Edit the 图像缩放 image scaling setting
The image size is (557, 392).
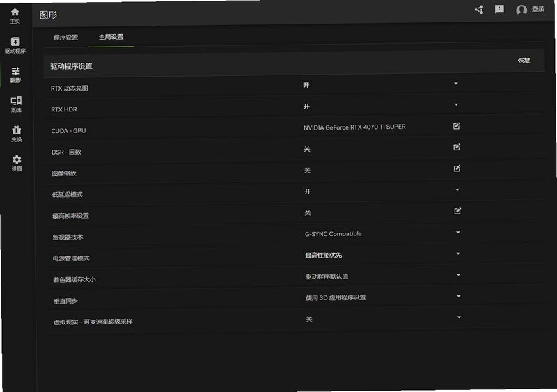pyautogui.click(x=457, y=168)
